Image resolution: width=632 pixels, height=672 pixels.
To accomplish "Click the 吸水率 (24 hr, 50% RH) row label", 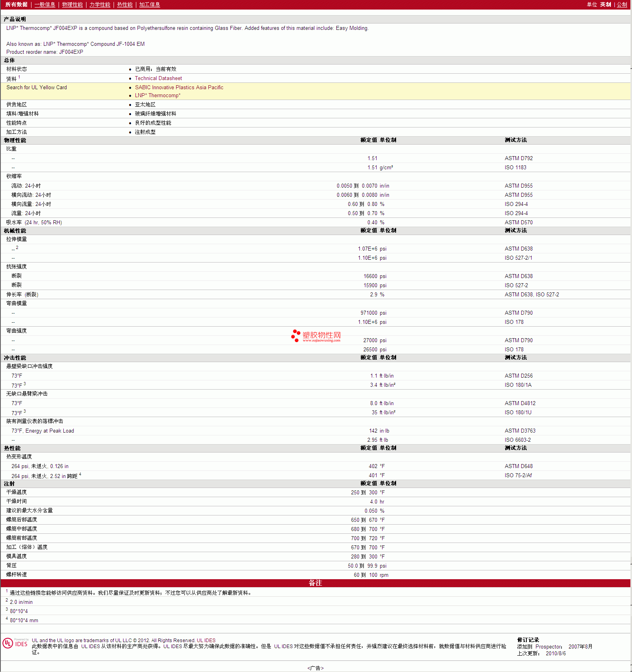I will point(34,223).
